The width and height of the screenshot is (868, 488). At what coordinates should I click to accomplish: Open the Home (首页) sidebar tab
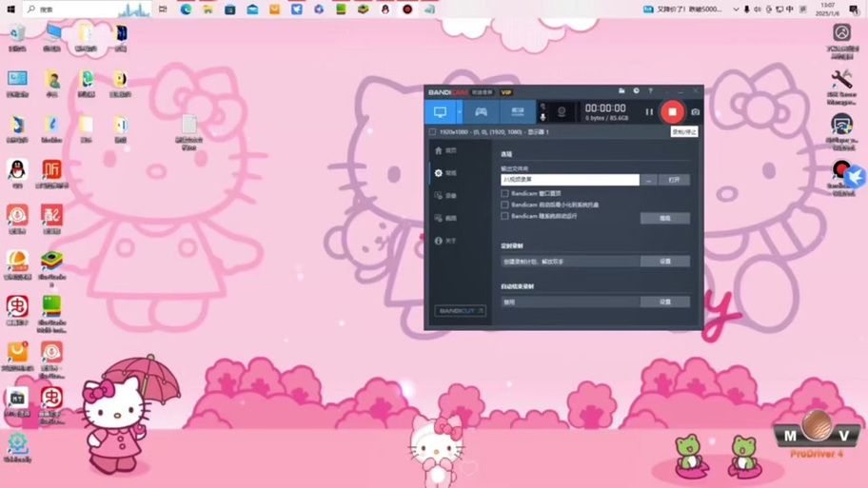coord(445,150)
